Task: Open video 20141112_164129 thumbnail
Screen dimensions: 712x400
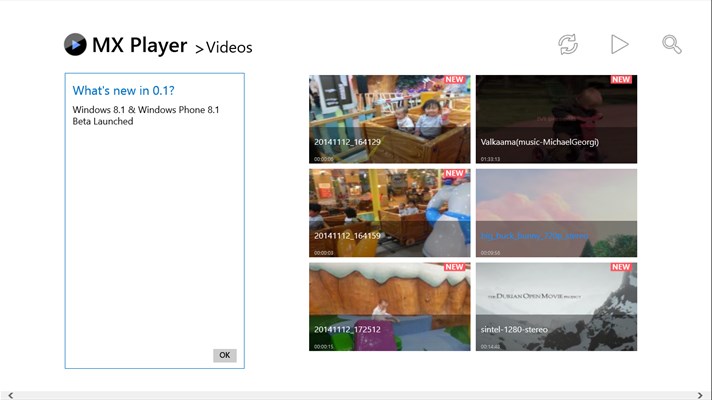Action: [390, 119]
